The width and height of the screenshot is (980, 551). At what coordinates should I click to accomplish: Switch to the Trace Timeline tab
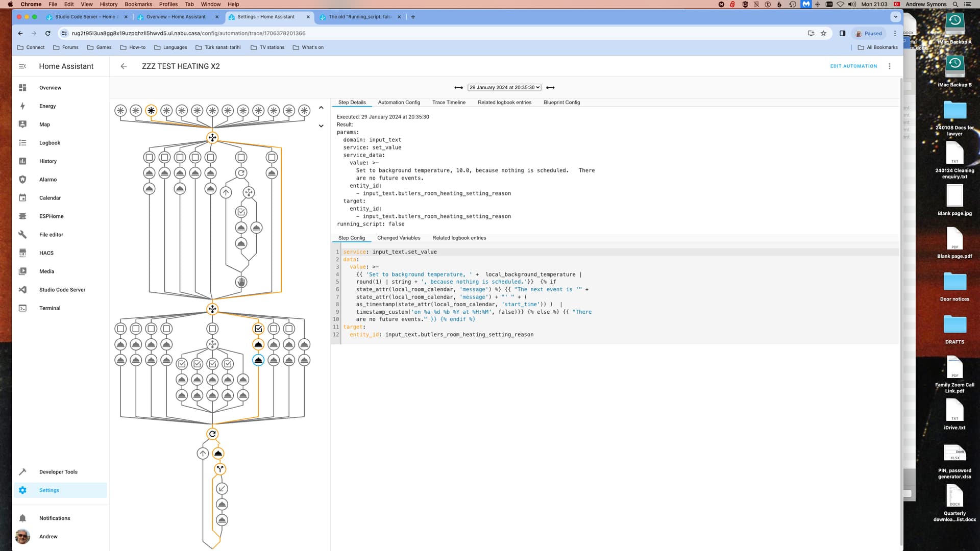pos(449,102)
